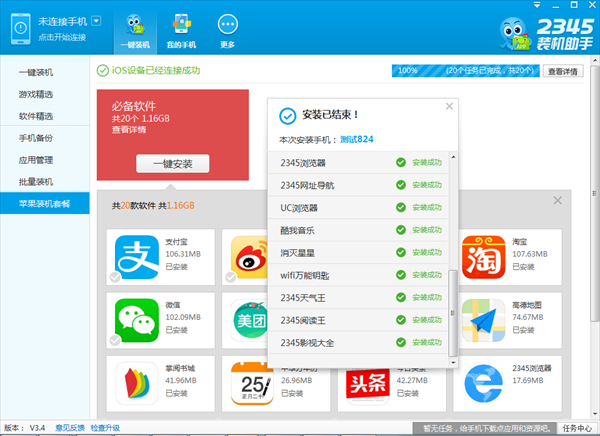Click the 2345浏览器 app icon
Image resolution: width=600 pixels, height=436 pixels.
[484, 384]
